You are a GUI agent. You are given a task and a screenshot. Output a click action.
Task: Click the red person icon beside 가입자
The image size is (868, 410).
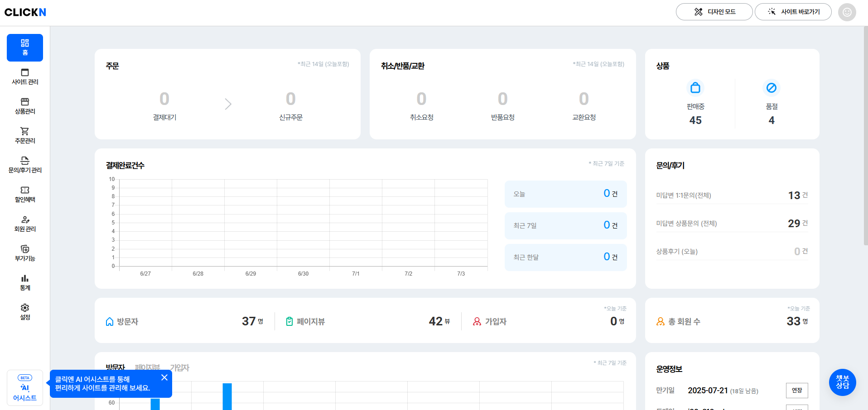point(477,321)
